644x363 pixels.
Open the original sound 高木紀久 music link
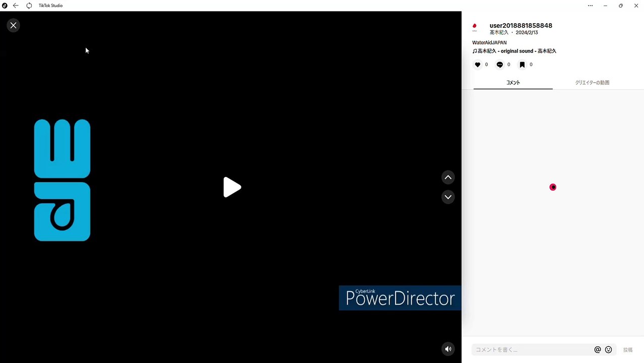point(514,51)
